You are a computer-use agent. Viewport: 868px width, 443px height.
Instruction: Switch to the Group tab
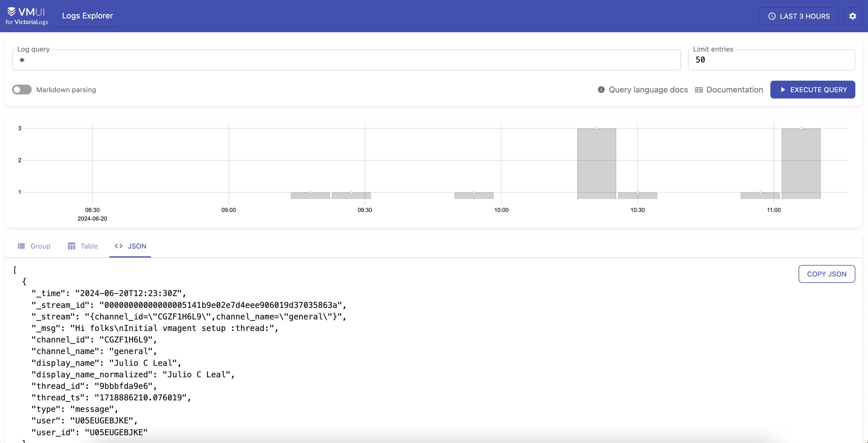[40, 246]
